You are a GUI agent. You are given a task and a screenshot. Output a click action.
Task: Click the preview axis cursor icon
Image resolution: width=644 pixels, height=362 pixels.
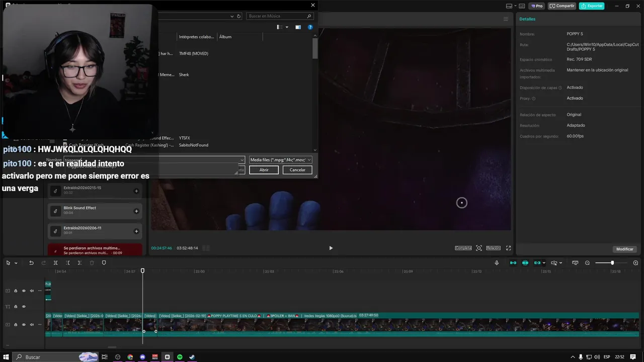click(554, 263)
